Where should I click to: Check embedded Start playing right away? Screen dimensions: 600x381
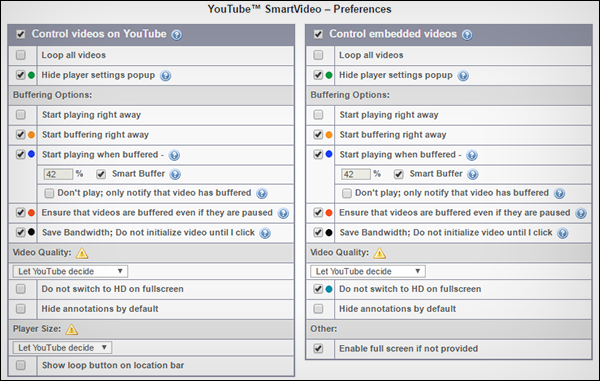(x=318, y=115)
